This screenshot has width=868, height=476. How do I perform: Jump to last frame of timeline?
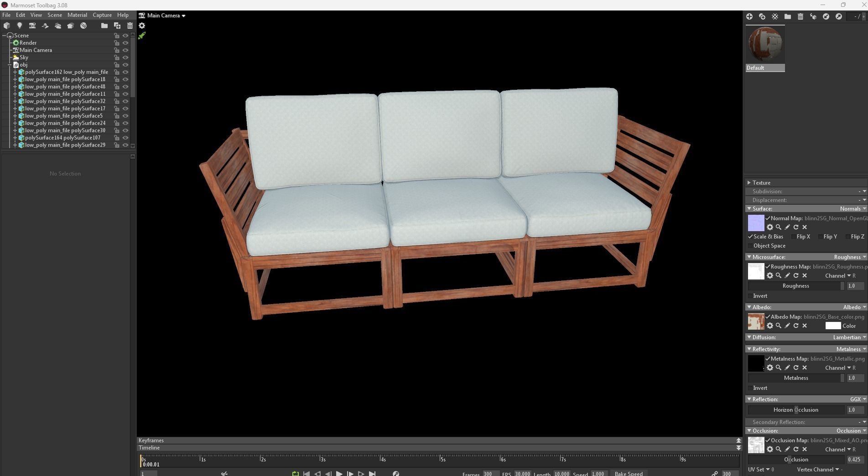click(x=372, y=473)
